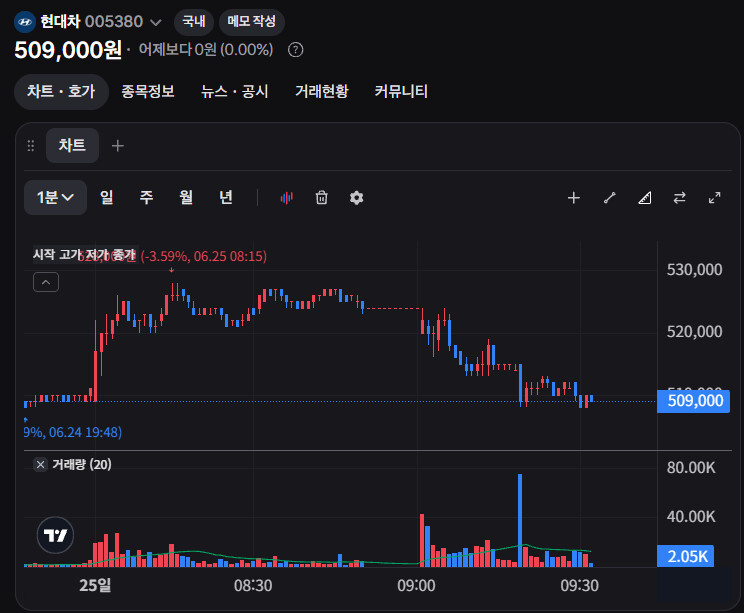Image resolution: width=744 pixels, height=613 pixels.
Task: Click the 530,000 price axis label
Action: pos(694,270)
